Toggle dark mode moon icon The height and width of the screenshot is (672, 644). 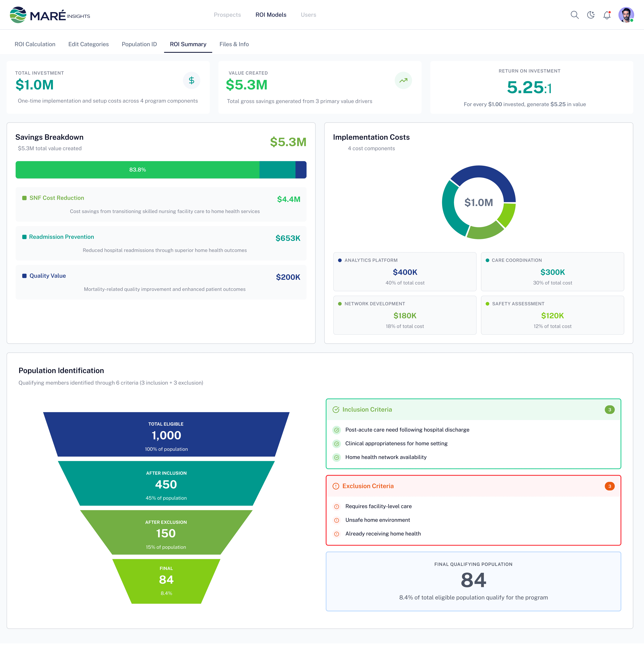(591, 15)
